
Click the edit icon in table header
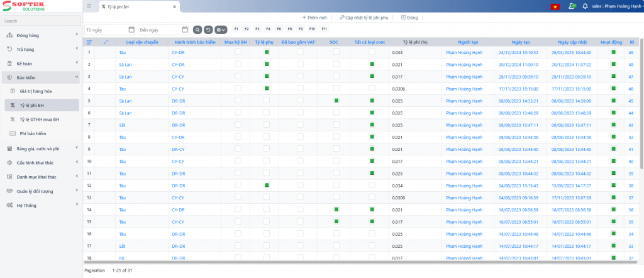click(x=89, y=42)
